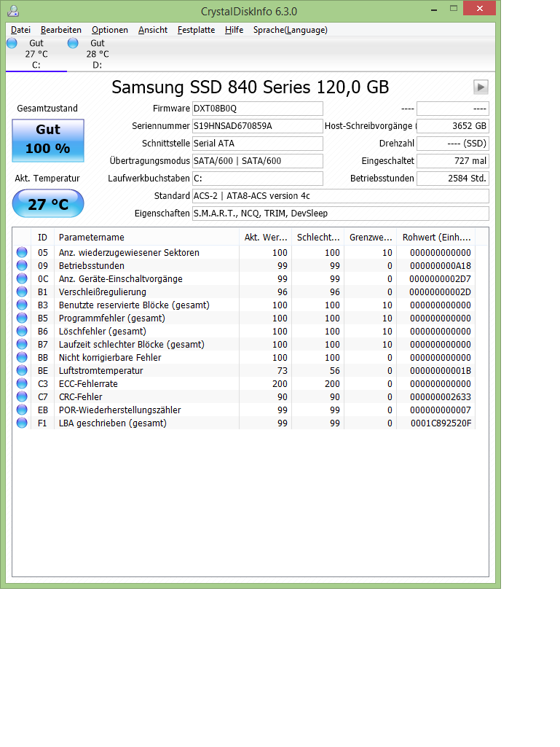
Task: Click status circle for Geräte-Einschaltvorgänge row
Action: (22, 278)
